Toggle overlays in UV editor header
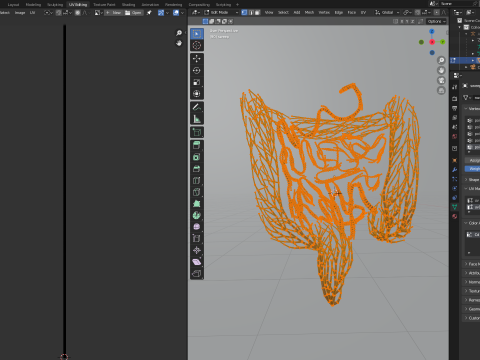This screenshot has width=480, height=360. [x=176, y=13]
